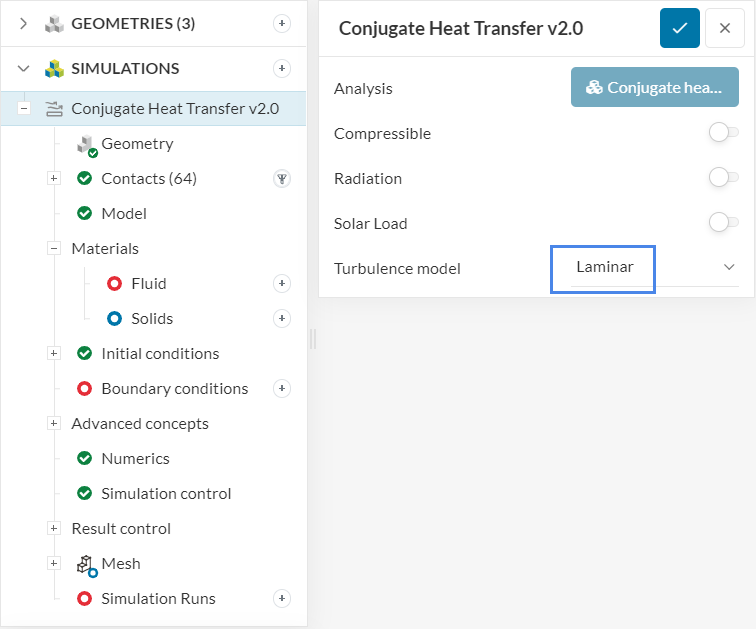This screenshot has width=756, height=629.
Task: Collapse the Simulations section
Action: (24, 68)
